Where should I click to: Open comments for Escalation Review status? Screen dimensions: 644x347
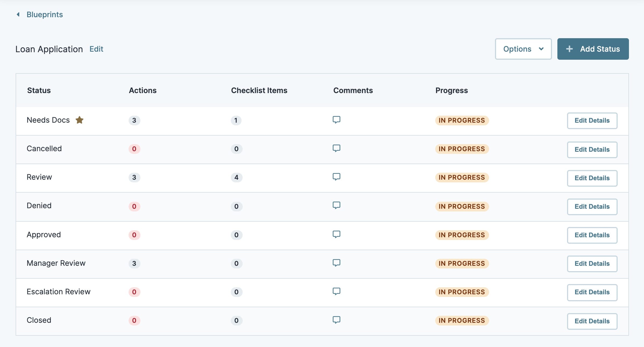point(336,291)
